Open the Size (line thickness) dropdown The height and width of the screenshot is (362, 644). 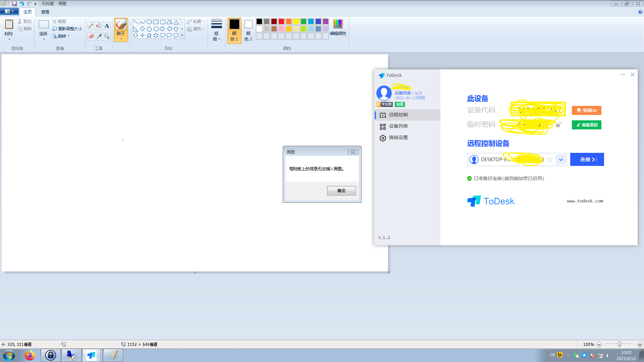coord(216,31)
